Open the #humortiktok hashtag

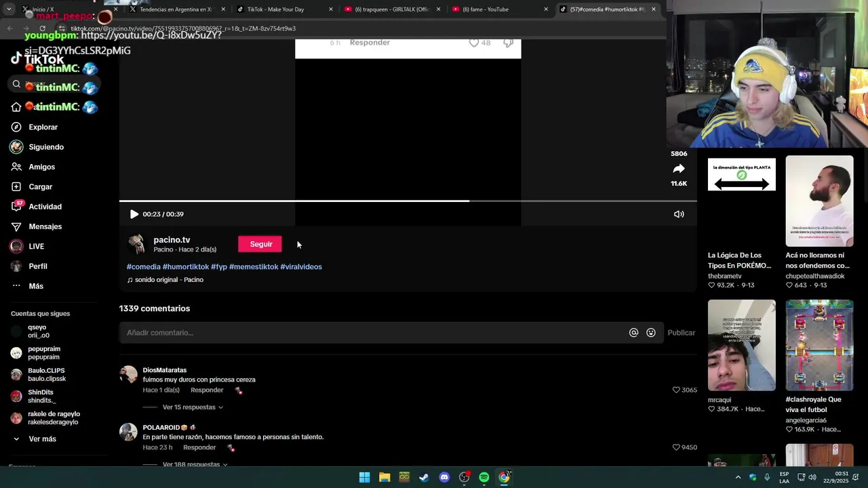point(186,267)
